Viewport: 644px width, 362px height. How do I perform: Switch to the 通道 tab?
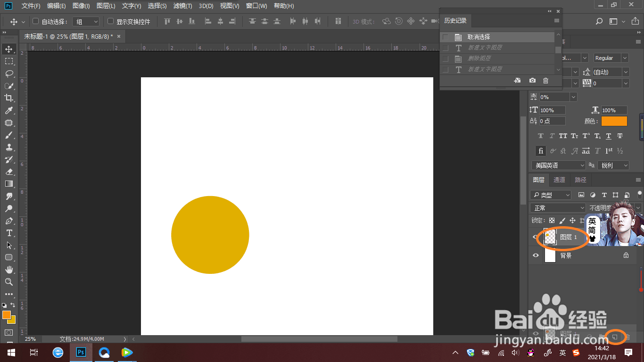[559, 180]
